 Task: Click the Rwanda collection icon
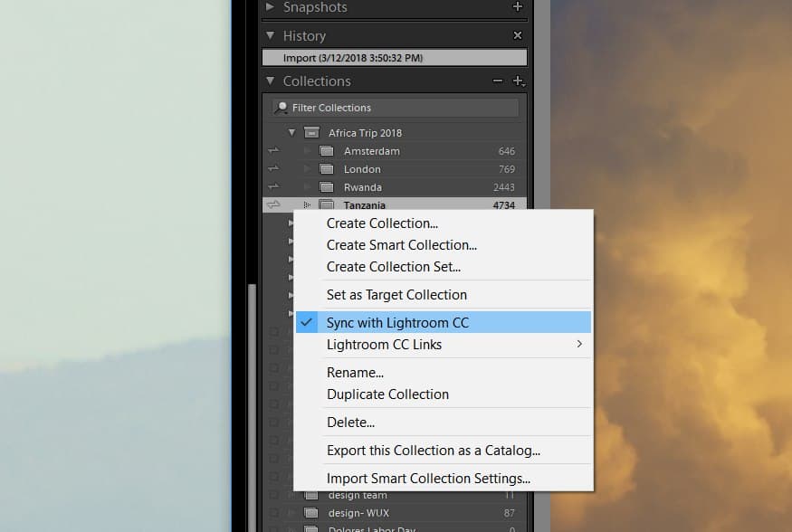tap(327, 187)
